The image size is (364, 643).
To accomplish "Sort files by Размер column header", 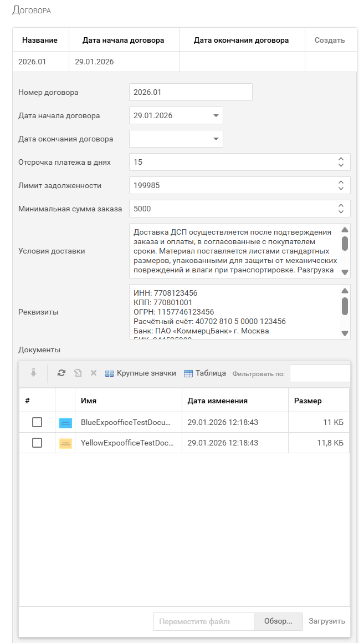I will click(307, 401).
